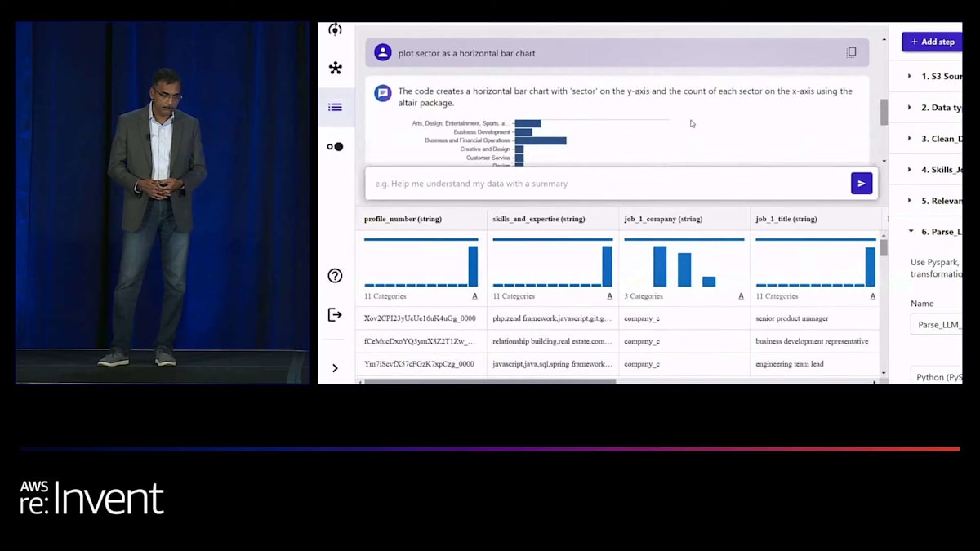Select cell 'engineering team lead'
The image size is (980, 551).
click(x=814, y=364)
